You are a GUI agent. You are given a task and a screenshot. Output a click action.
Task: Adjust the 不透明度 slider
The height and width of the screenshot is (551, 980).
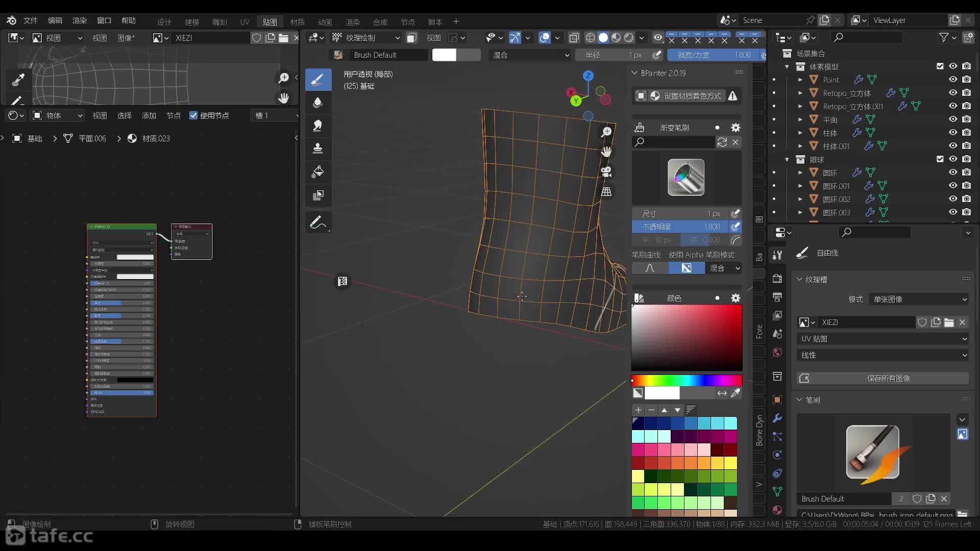(681, 227)
